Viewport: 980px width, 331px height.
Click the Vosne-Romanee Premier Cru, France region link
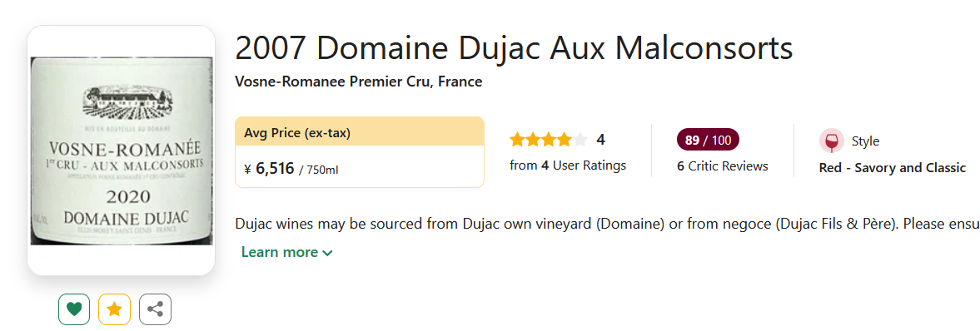click(x=359, y=82)
